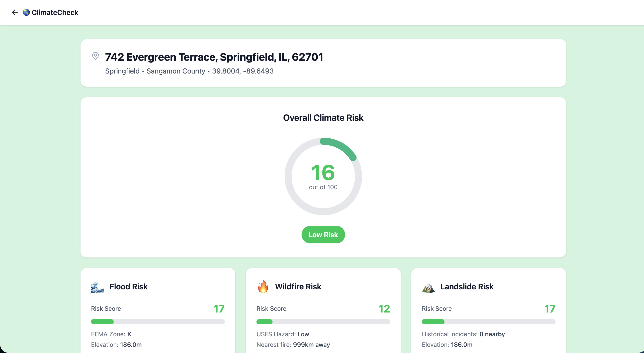Click the globe logo icon
The width and height of the screenshot is (644, 353).
coord(26,12)
